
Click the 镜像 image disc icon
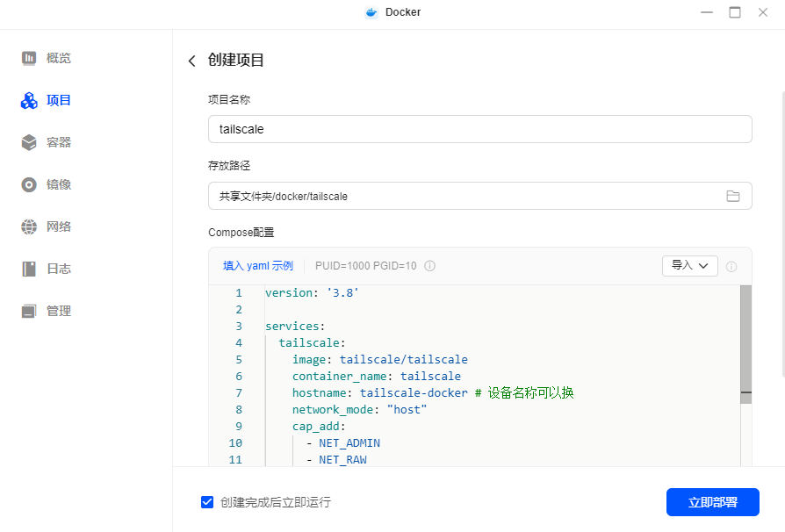(x=29, y=184)
